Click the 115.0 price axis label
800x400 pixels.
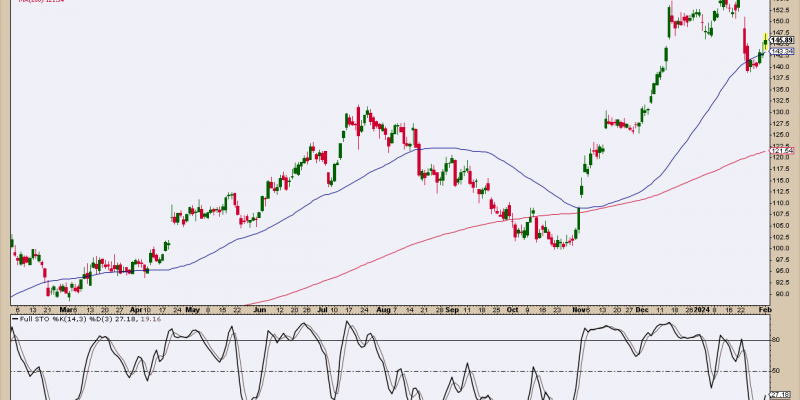coord(779,180)
